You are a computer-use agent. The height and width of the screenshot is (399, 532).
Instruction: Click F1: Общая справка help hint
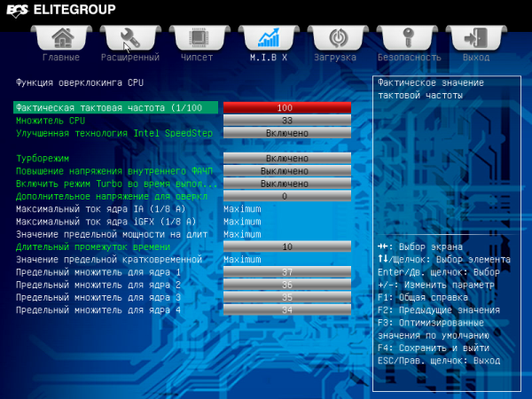coord(423,298)
